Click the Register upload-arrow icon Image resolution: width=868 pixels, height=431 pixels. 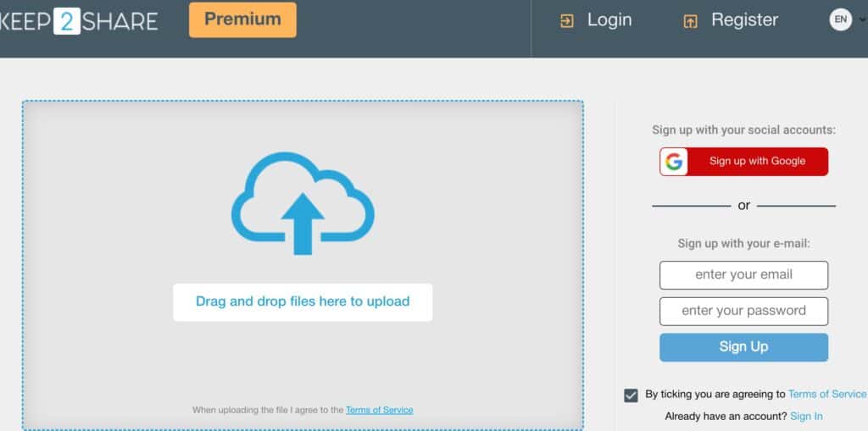pos(690,21)
